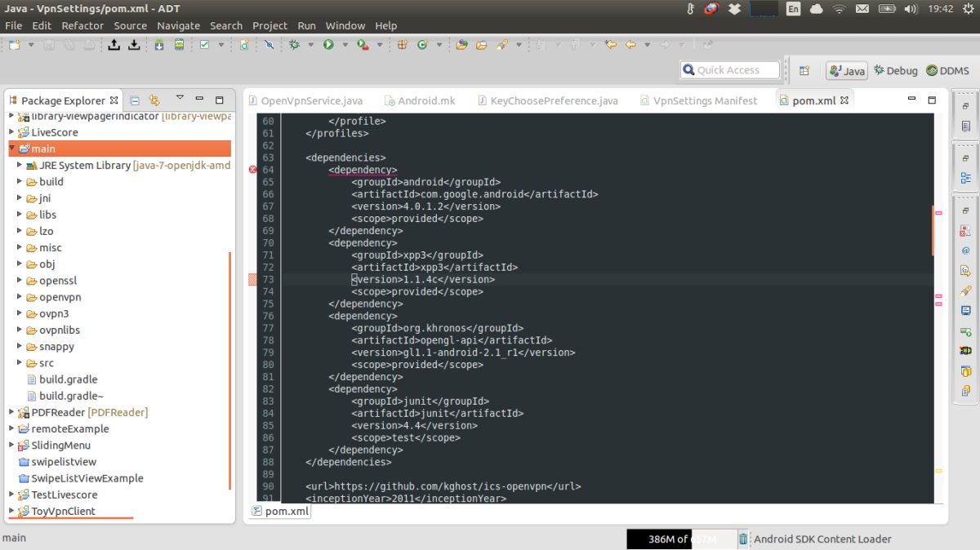
Task: Click the LogCat Android icon in right trim
Action: point(966,351)
